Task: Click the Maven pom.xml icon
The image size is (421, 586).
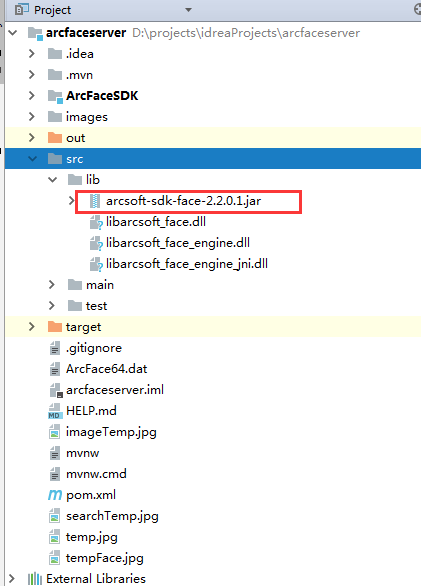Action: tap(55, 495)
